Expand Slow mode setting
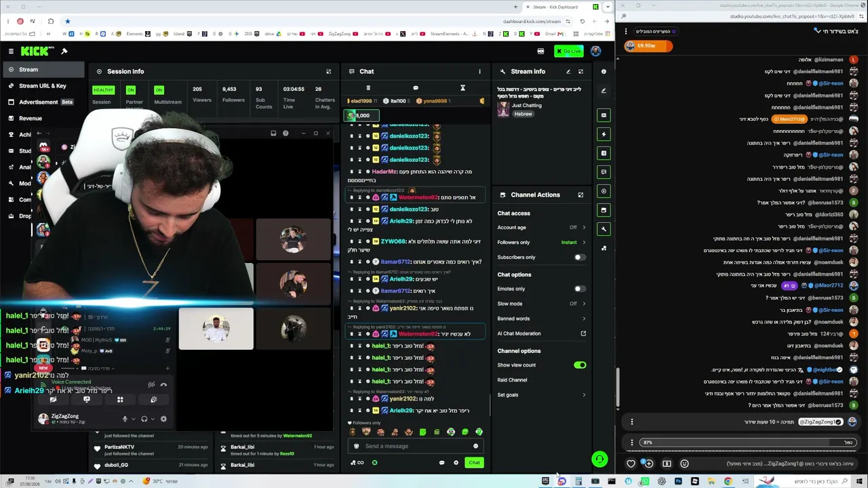 541,304
